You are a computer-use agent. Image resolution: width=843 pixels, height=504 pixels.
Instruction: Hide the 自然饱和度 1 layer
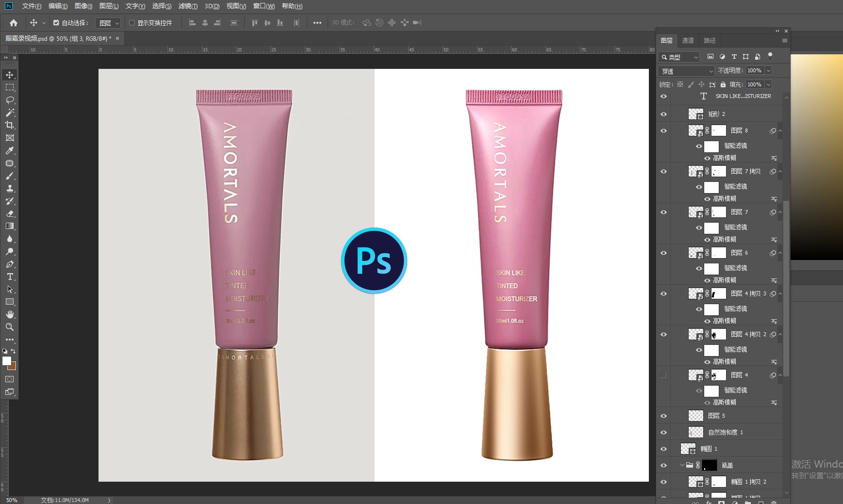point(663,432)
